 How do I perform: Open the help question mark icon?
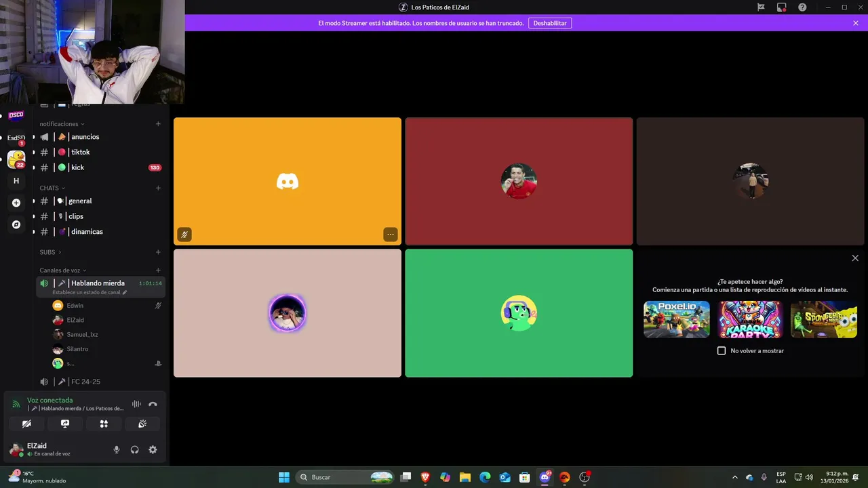point(802,7)
